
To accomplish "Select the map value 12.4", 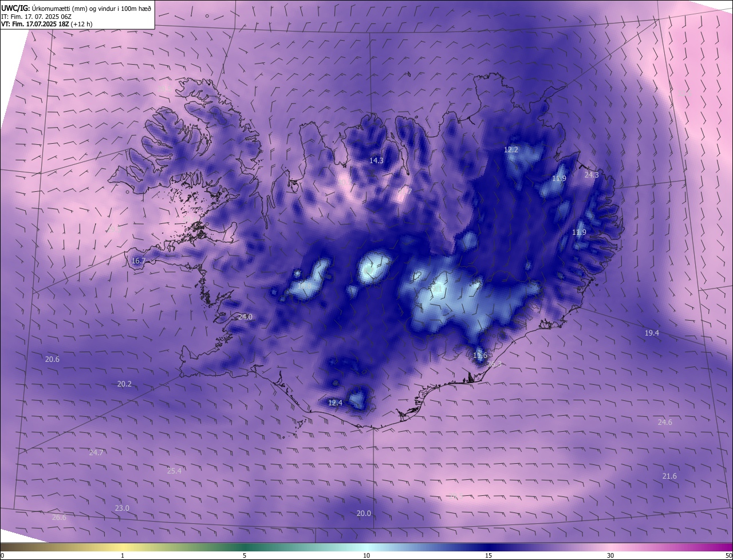I will [335, 403].
